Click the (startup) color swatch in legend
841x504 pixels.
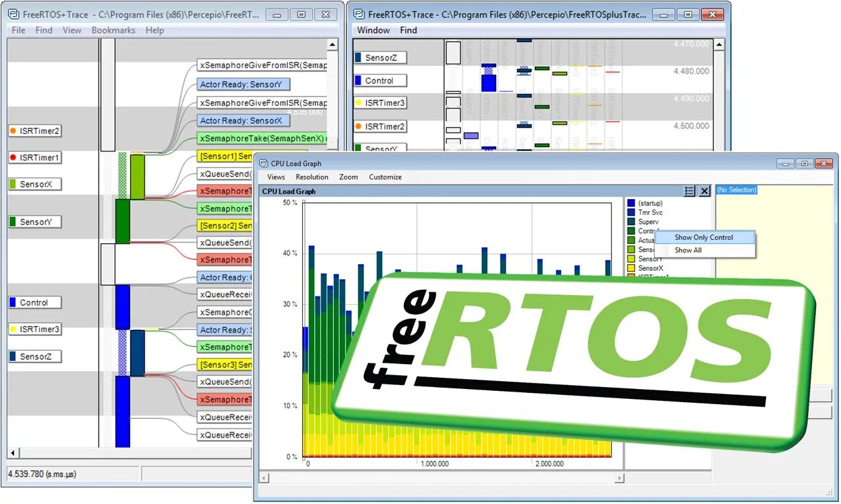click(631, 204)
